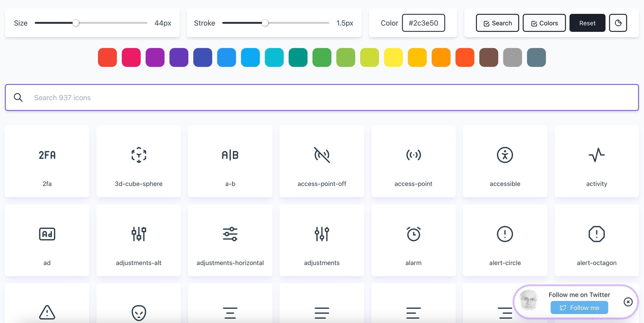Click the "Color" label text
The image size is (644, 323).
pos(389,23)
